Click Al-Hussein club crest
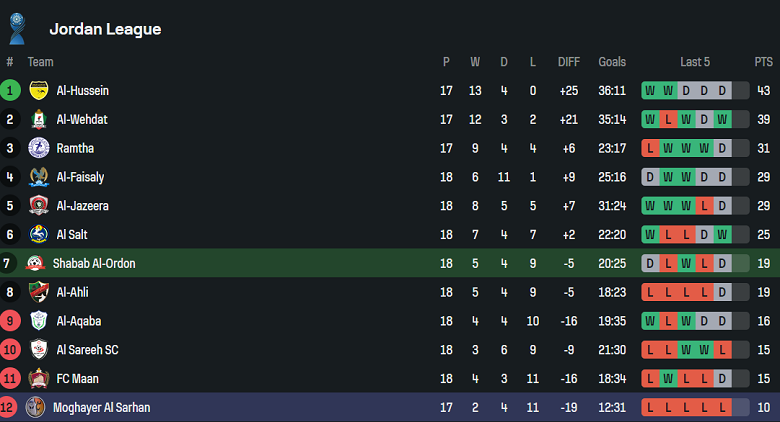The height and width of the screenshot is (422, 780). tap(39, 91)
